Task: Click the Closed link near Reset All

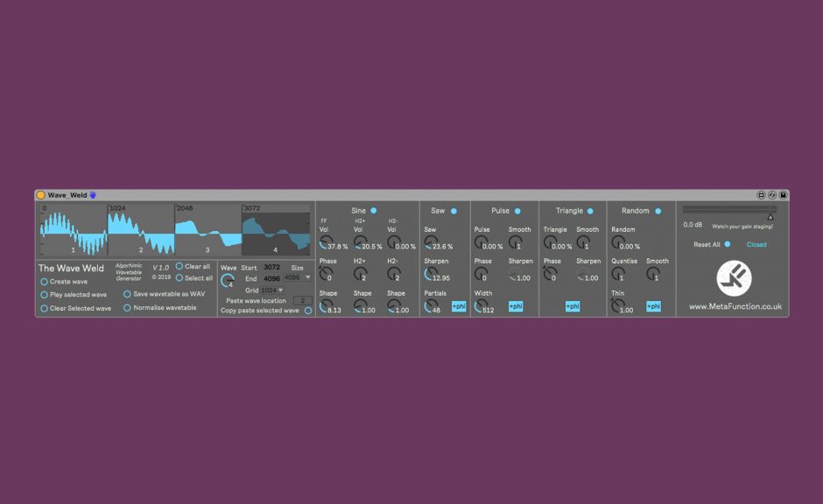Action: tap(756, 245)
